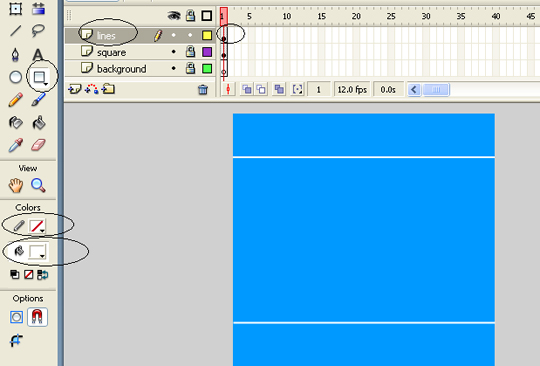Click the Insert Layer button
Image resolution: width=540 pixels, height=366 pixels.
(75, 90)
